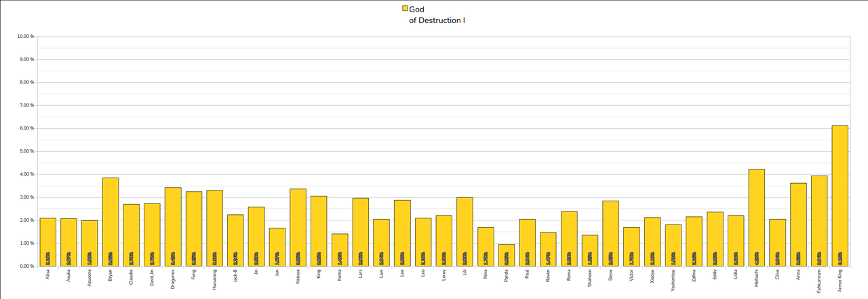
Task: Click the 'Heihachi' x-axis label
Action: click(x=757, y=277)
